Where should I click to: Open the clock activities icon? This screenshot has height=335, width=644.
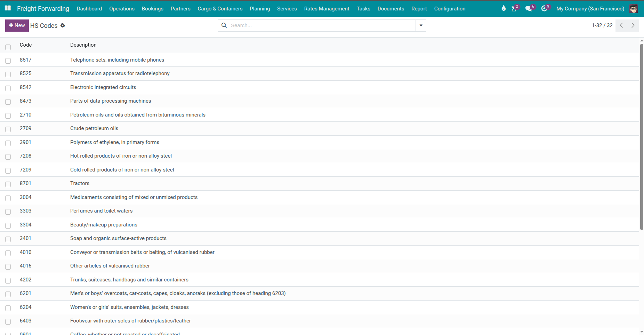coord(544,9)
